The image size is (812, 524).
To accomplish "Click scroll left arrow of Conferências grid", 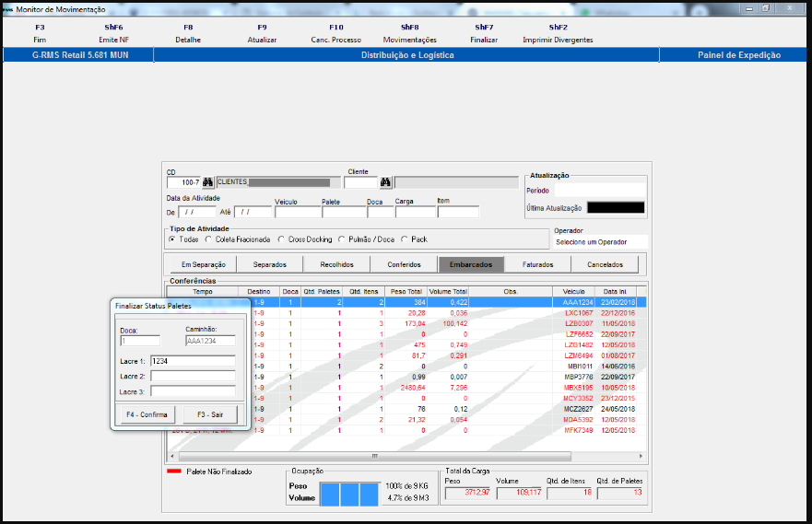I will pyautogui.click(x=172, y=456).
